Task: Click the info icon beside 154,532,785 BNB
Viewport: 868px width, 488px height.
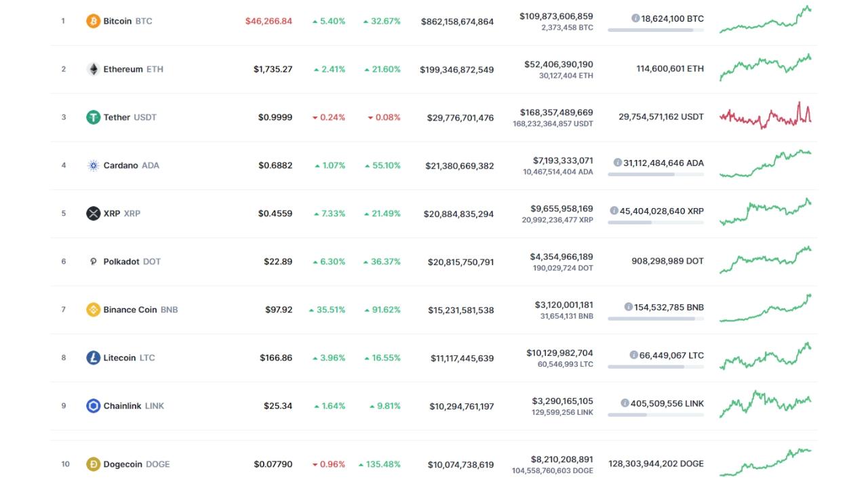Action: [629, 307]
